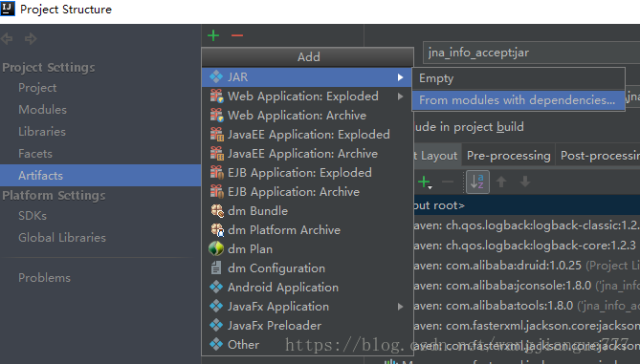Expand the JavaFx Application submenu arrow
640x364 pixels.
pos(401,307)
